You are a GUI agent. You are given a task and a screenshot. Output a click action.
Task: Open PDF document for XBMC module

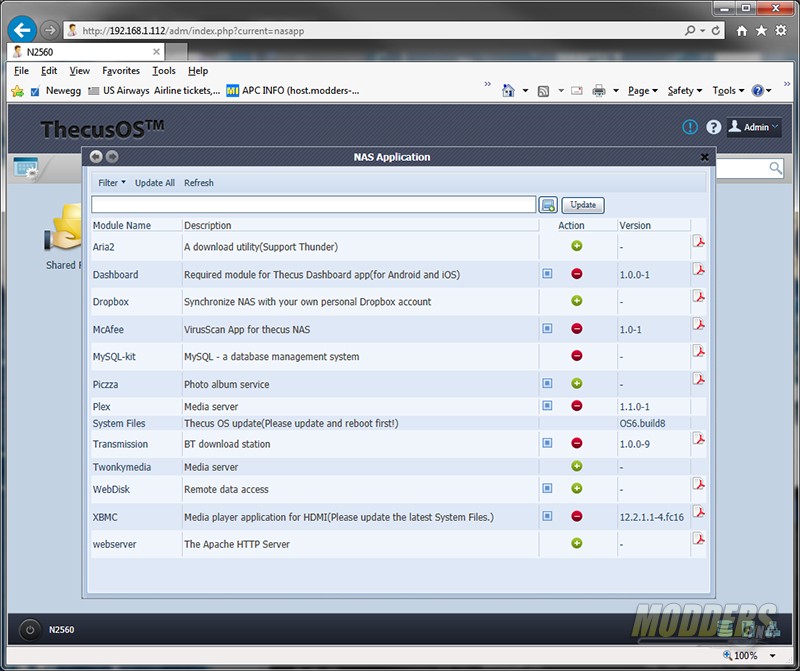[x=698, y=512]
